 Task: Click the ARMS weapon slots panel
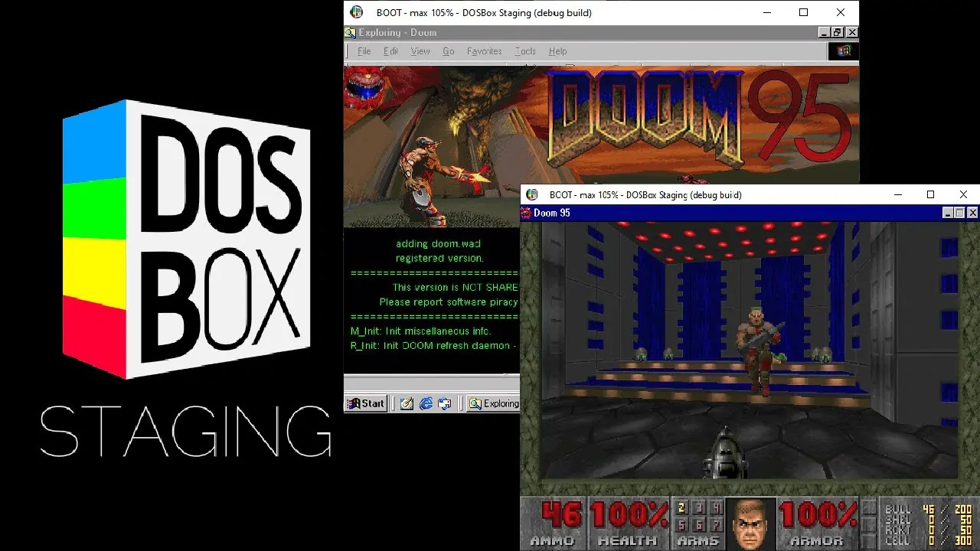click(x=697, y=523)
